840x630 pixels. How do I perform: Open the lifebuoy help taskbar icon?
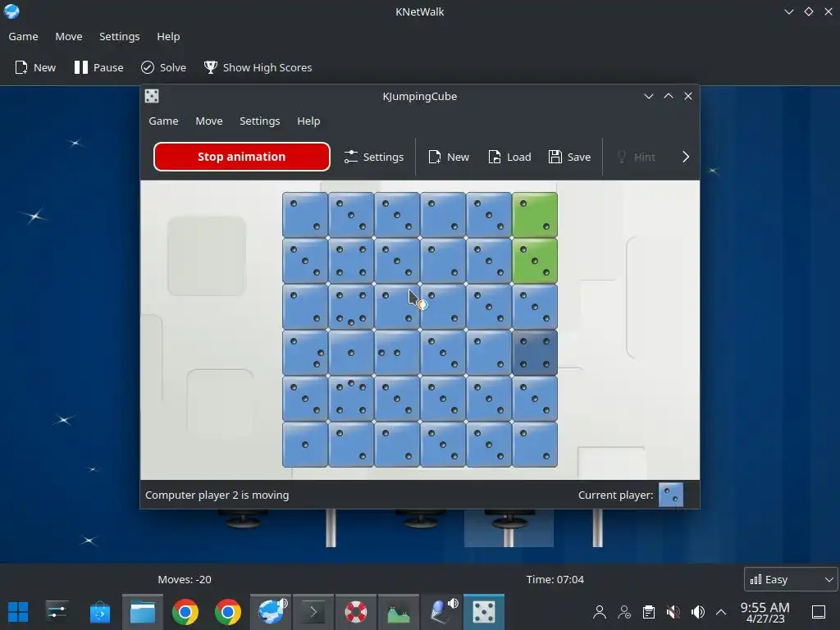click(356, 612)
